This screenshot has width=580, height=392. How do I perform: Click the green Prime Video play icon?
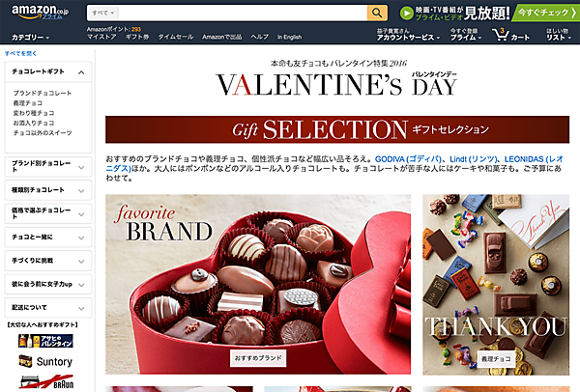tap(407, 14)
